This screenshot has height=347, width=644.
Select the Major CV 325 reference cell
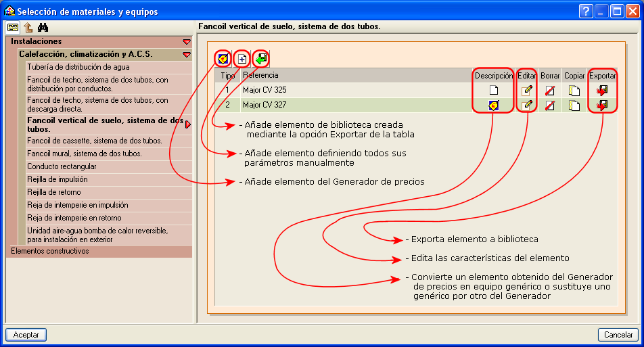(x=356, y=91)
